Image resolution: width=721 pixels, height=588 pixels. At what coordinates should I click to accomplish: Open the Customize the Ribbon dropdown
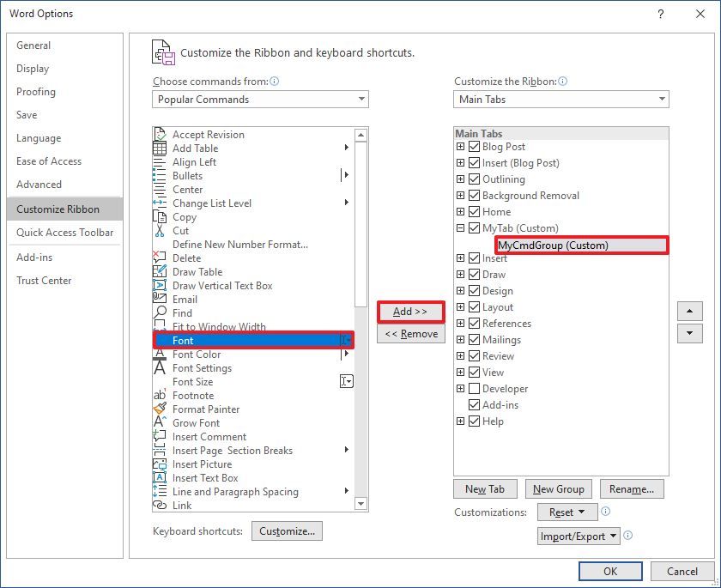561,99
